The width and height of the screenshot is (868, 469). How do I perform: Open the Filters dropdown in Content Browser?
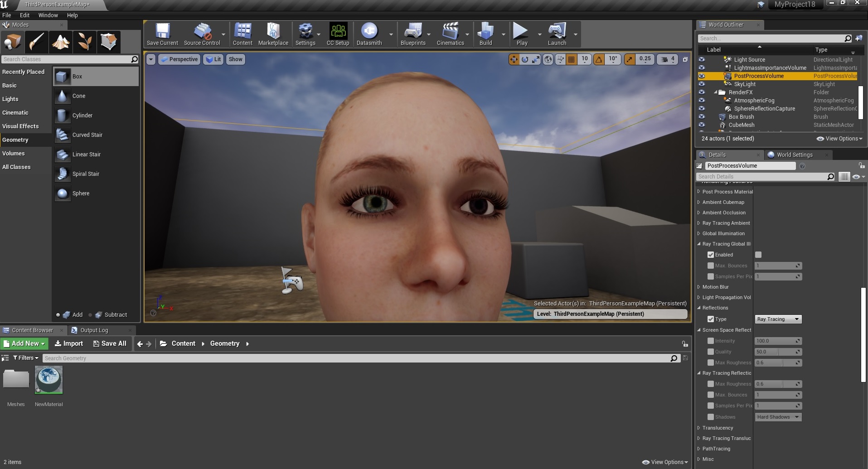[26, 358]
